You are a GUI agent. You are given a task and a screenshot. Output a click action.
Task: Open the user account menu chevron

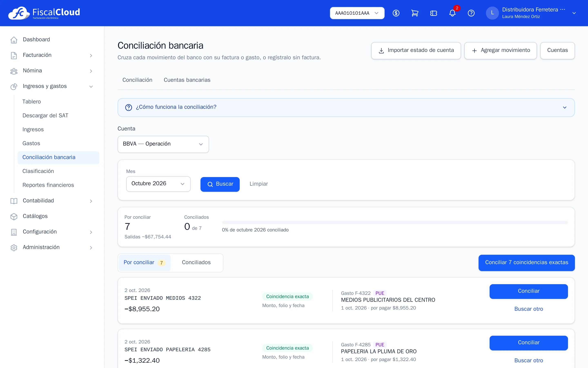click(574, 13)
